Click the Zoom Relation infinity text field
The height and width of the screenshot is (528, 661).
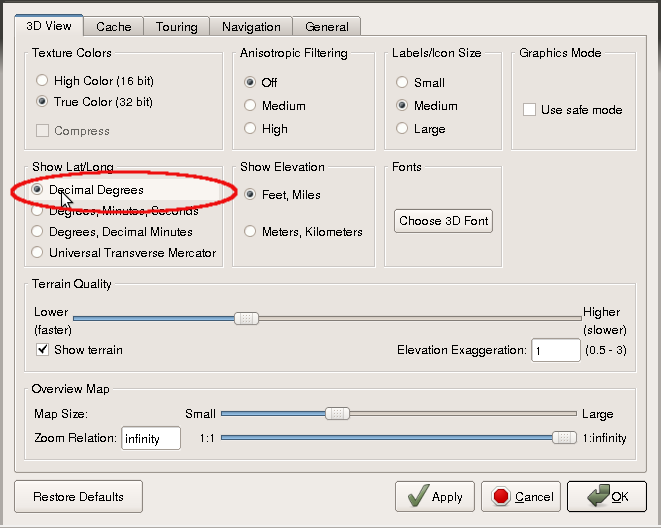pos(151,438)
